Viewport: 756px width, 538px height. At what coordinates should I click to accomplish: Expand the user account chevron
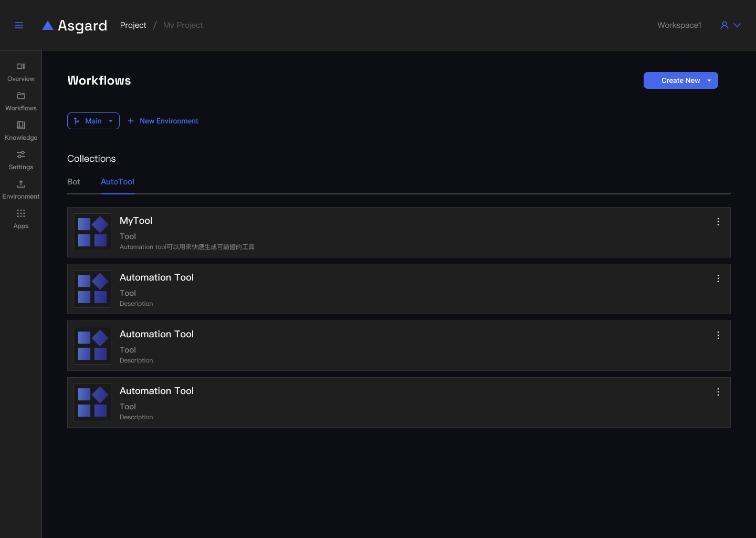(737, 25)
